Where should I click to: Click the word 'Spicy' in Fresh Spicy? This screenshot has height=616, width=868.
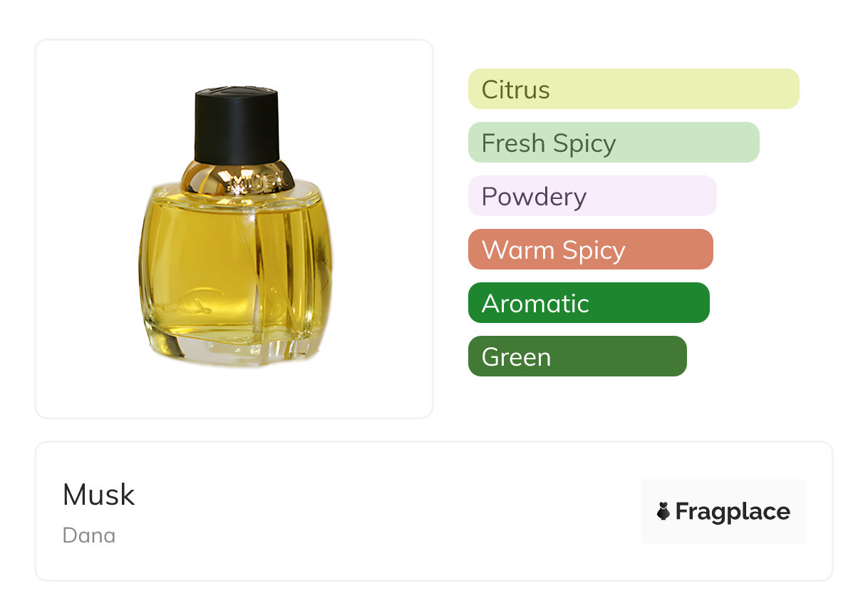[583, 143]
